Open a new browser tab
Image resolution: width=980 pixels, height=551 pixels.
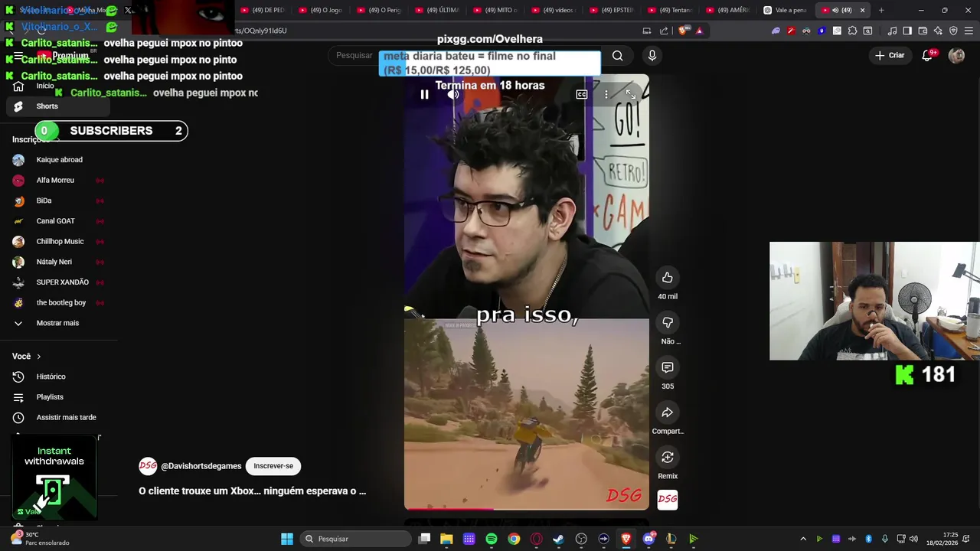coord(881,10)
